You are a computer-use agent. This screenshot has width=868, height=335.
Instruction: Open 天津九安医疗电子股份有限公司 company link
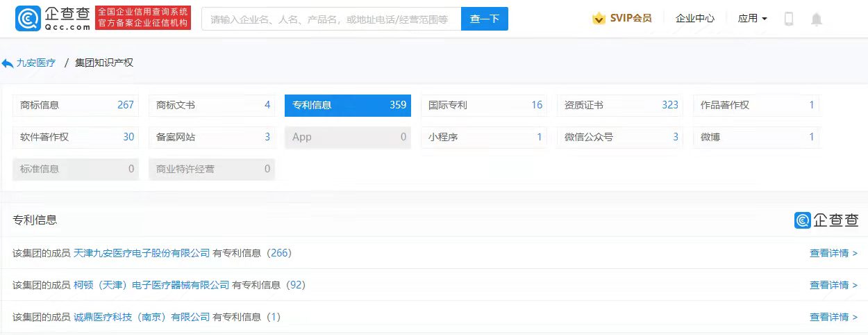(x=142, y=253)
